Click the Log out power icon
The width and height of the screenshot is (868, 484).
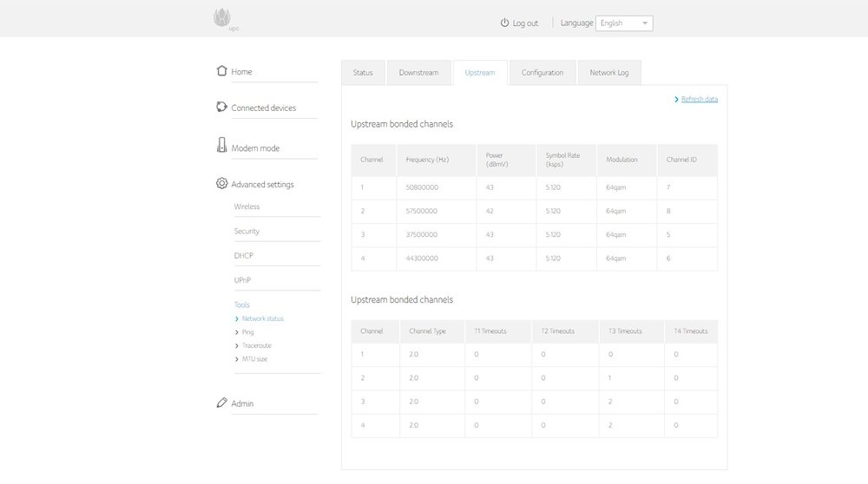point(504,23)
